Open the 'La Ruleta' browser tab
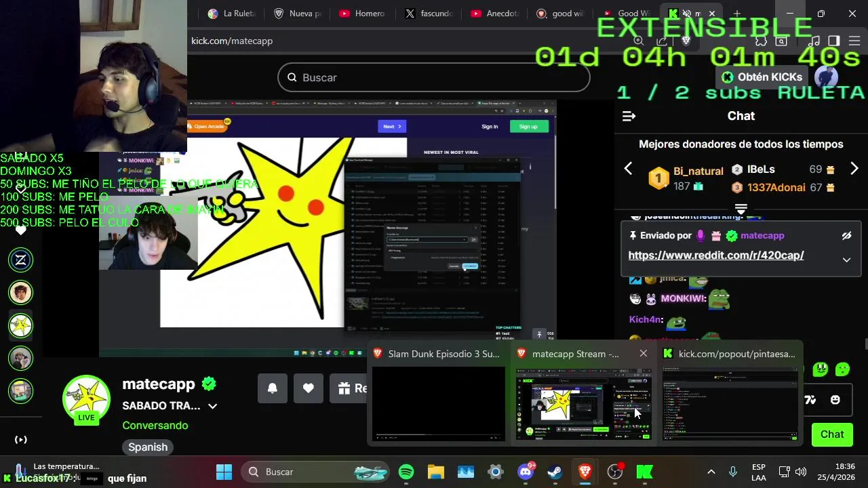Screen dimensions: 868x488 pyautogui.click(x=230, y=14)
